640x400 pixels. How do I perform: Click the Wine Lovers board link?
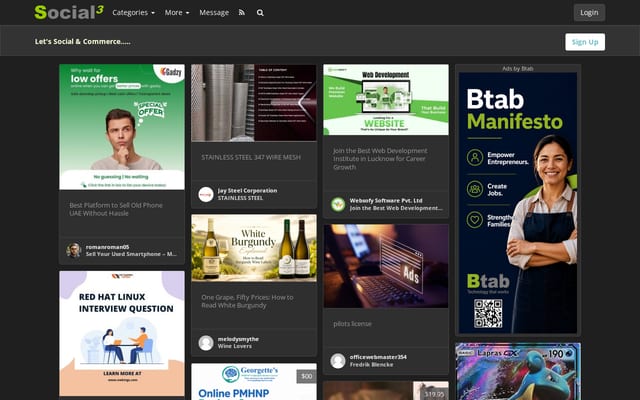click(x=234, y=346)
